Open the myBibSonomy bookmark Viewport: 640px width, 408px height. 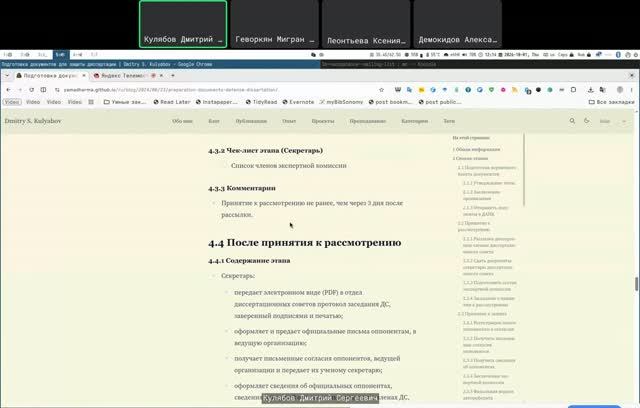(x=341, y=102)
